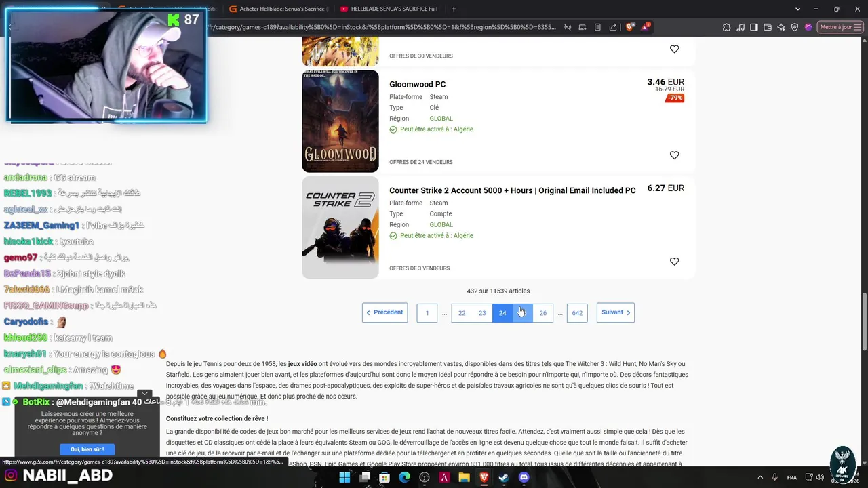The width and height of the screenshot is (868, 488).
Task: Follow the 'jeux vidéo' bold link
Action: click(302, 364)
